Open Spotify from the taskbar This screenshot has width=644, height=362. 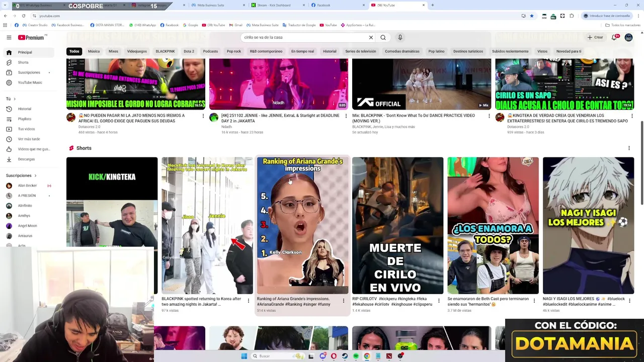[356, 356]
